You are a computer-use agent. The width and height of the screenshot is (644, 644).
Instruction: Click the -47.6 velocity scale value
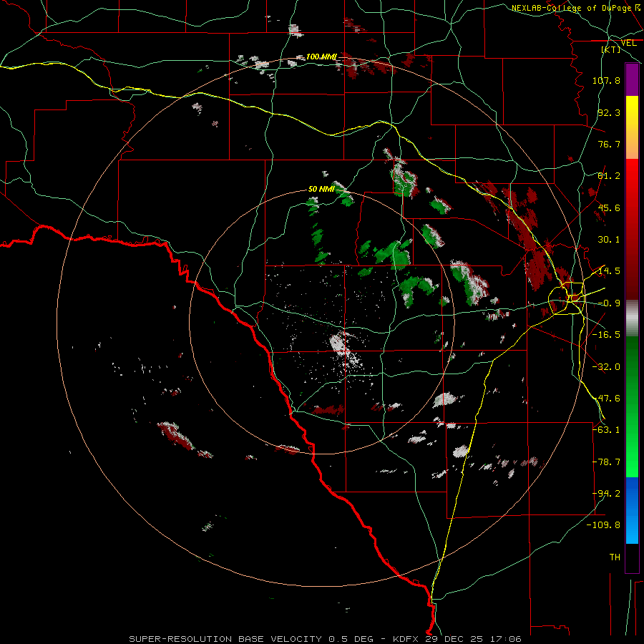tap(606, 399)
